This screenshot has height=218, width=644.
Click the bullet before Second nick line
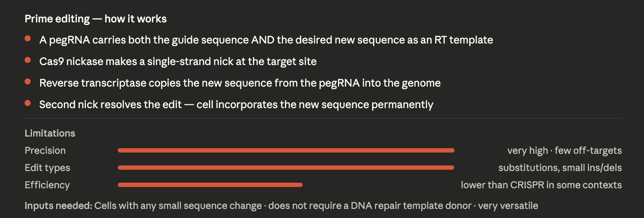(x=28, y=103)
